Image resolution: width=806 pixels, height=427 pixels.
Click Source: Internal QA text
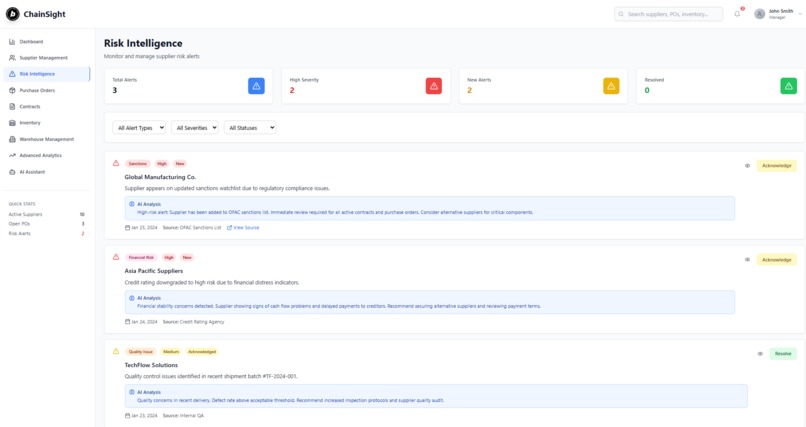point(183,416)
